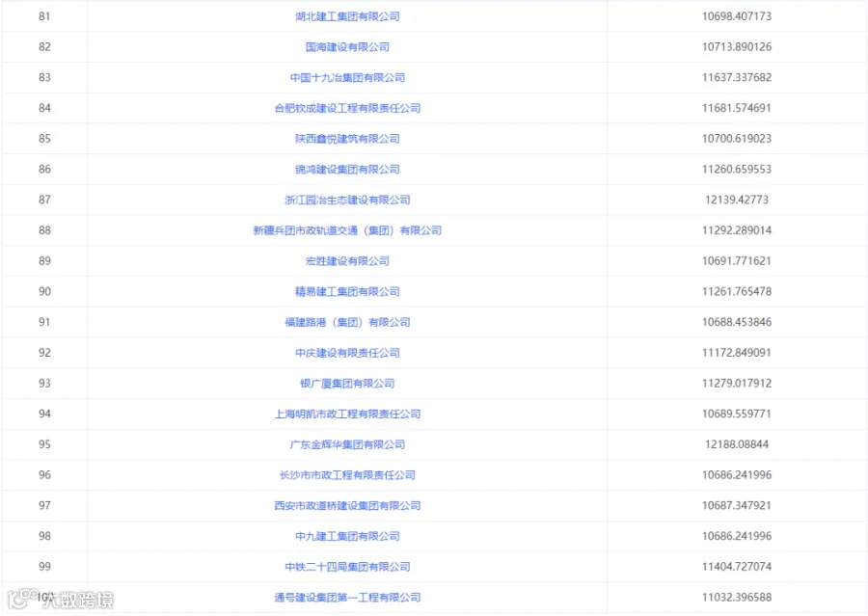The image size is (868, 616).
Task: Click the 福建路港（集团）有限公司 link
Action: [x=347, y=322]
